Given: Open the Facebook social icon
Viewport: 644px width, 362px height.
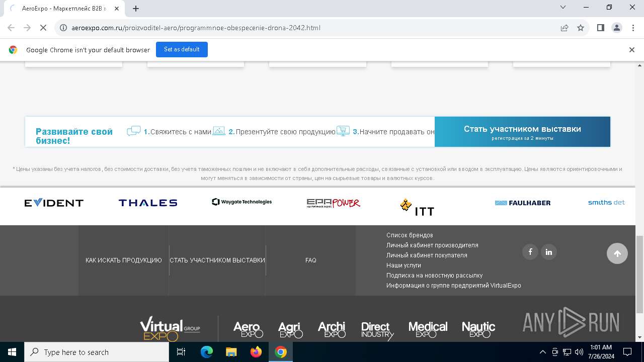Looking at the screenshot, I should [530, 252].
